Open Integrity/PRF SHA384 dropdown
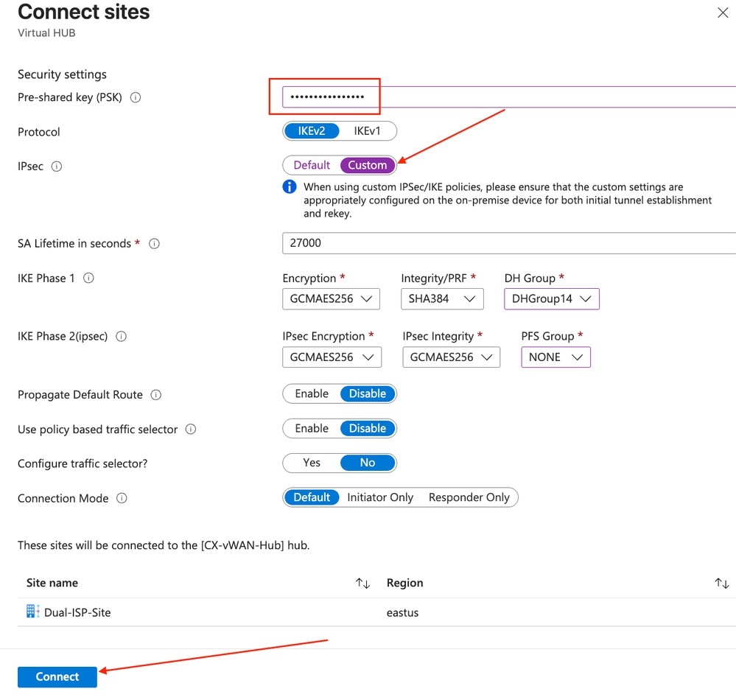736x700 pixels. [442, 299]
